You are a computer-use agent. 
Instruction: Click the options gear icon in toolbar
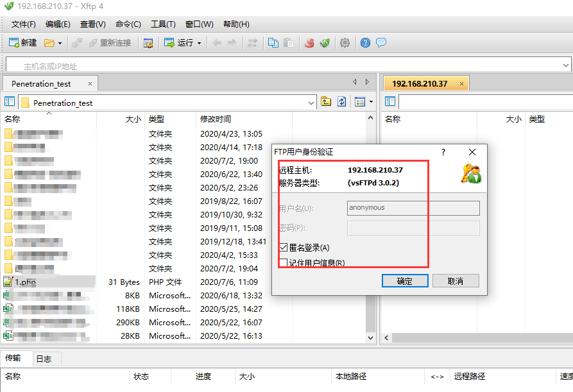point(345,43)
